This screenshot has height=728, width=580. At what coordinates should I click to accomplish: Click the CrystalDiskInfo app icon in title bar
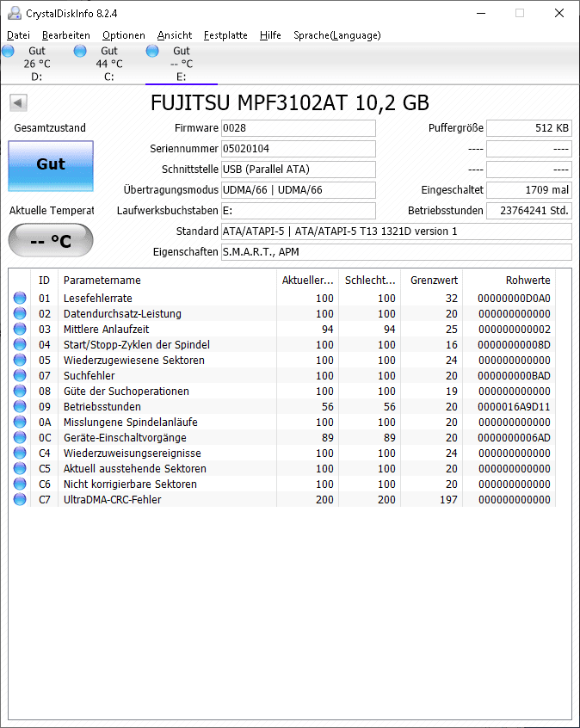[x=15, y=13]
